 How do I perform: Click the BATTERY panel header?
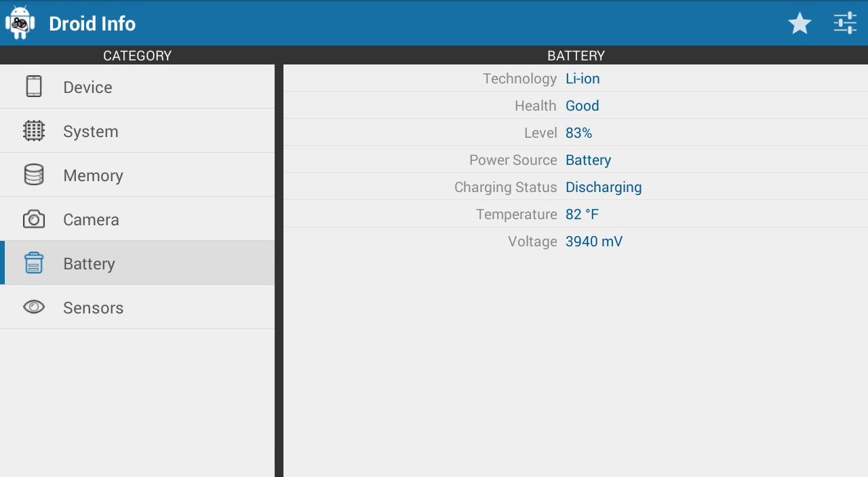[x=575, y=55]
